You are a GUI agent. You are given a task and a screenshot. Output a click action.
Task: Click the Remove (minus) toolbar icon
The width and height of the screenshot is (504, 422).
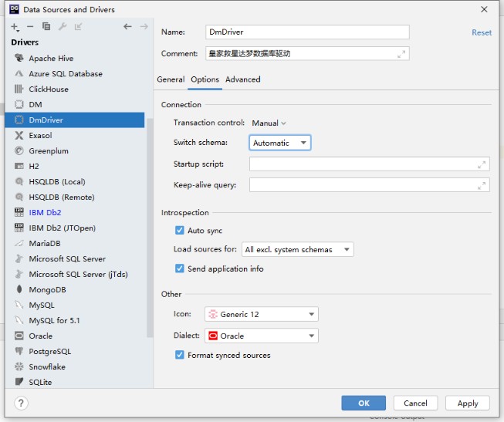tap(30, 27)
